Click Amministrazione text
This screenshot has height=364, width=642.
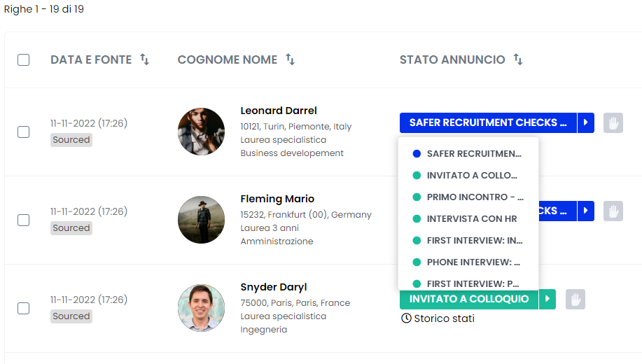277,241
